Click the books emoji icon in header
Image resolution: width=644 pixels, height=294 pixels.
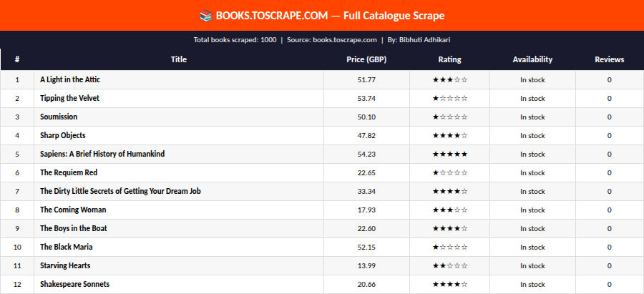point(206,16)
